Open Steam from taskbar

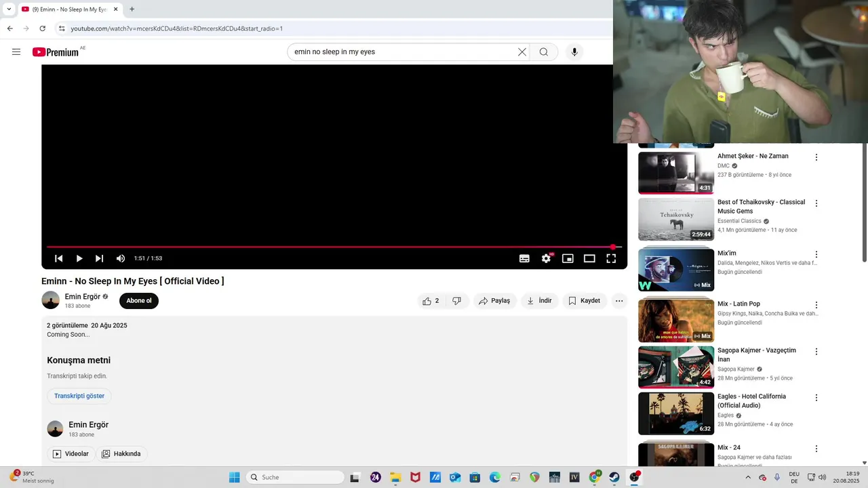[614, 477]
